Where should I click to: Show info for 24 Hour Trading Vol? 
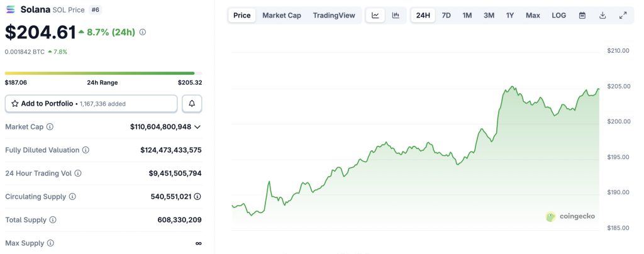(x=78, y=174)
